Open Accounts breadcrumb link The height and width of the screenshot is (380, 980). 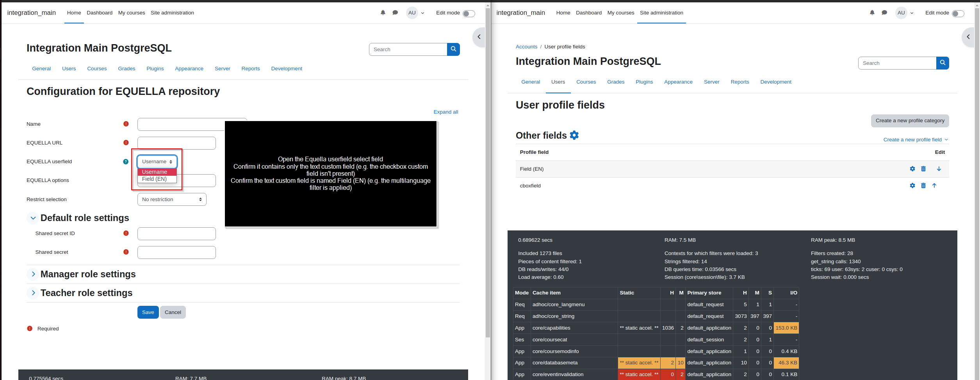526,47
